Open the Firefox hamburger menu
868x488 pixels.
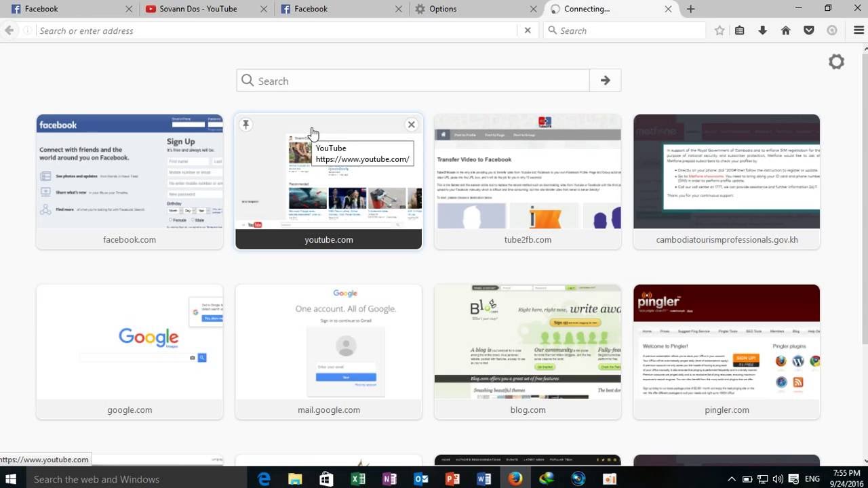pyautogui.click(x=859, y=30)
